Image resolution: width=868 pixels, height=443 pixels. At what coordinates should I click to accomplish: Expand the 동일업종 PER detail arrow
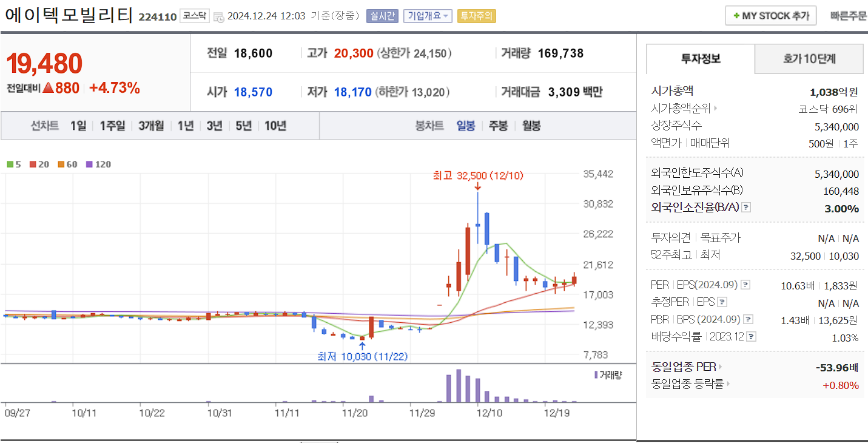(x=721, y=367)
